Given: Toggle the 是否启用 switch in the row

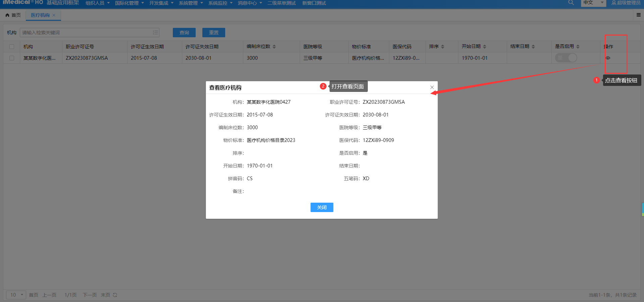Looking at the screenshot, I should point(566,58).
